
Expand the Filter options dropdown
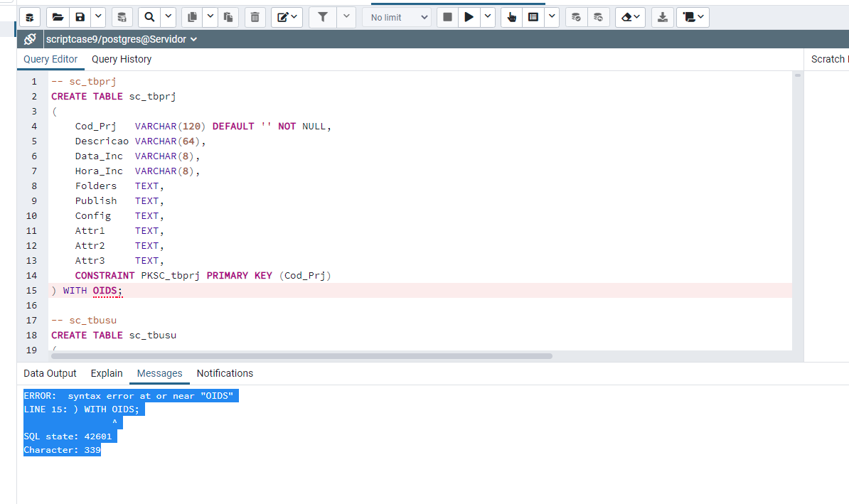coord(346,17)
